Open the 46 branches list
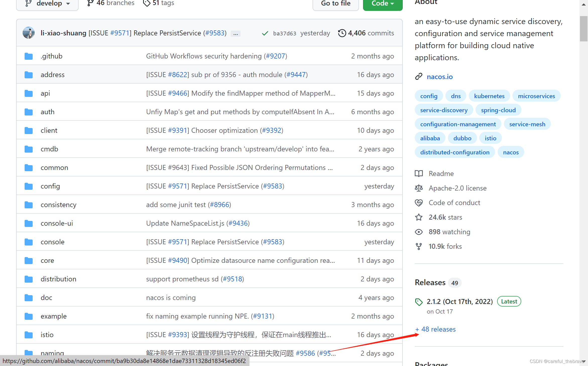The height and width of the screenshot is (366, 588). click(111, 3)
